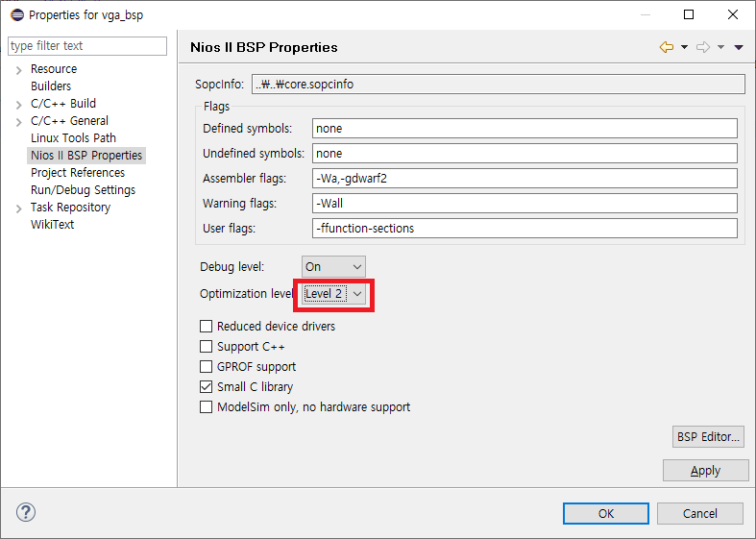Select Nios II BSP Properties entry
This screenshot has width=756, height=539.
coord(86,156)
